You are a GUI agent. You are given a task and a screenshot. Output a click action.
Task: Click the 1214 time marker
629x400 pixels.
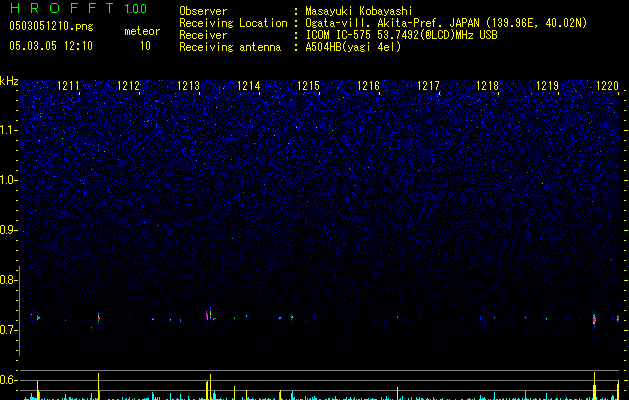[x=248, y=86]
